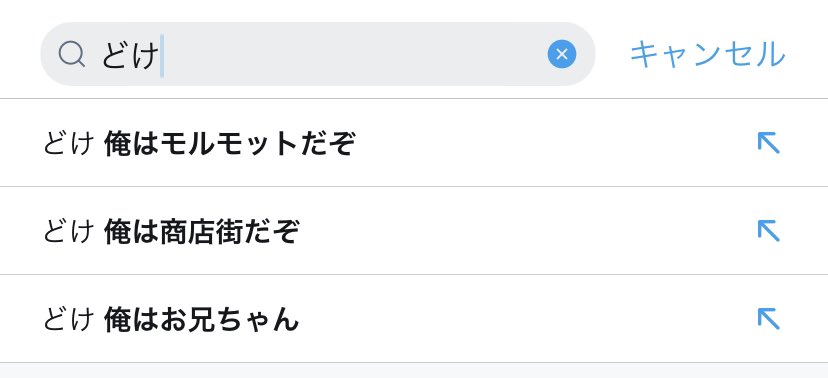Select suggestion どけ 俺はお兄ちゃん

click(414, 319)
